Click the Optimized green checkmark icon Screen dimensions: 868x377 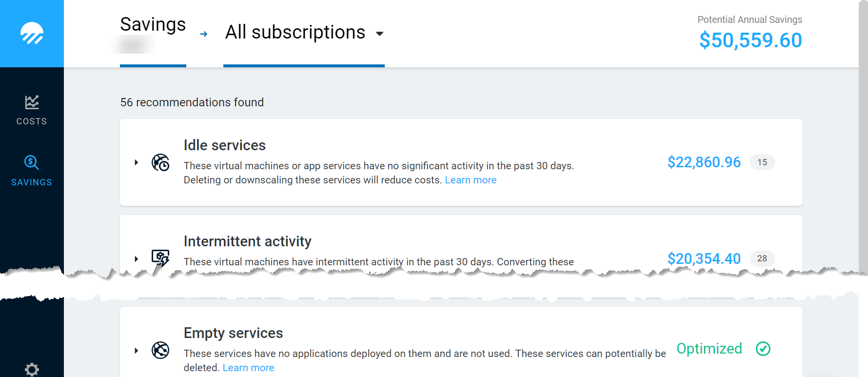pos(763,349)
